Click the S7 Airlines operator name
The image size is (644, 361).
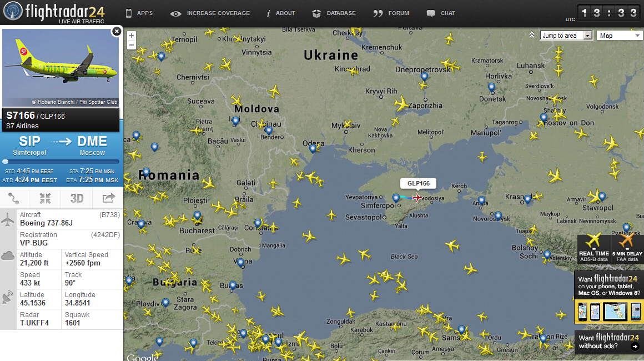(x=22, y=126)
